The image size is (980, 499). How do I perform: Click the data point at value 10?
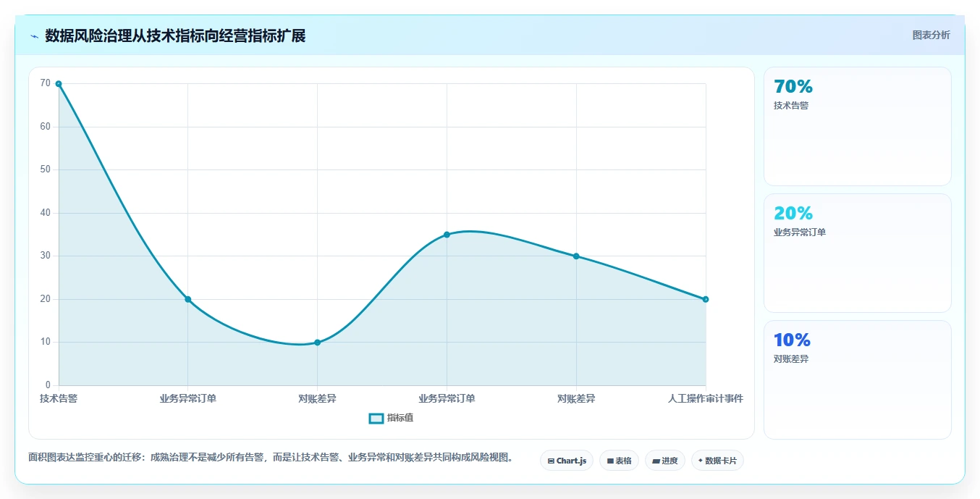click(317, 343)
